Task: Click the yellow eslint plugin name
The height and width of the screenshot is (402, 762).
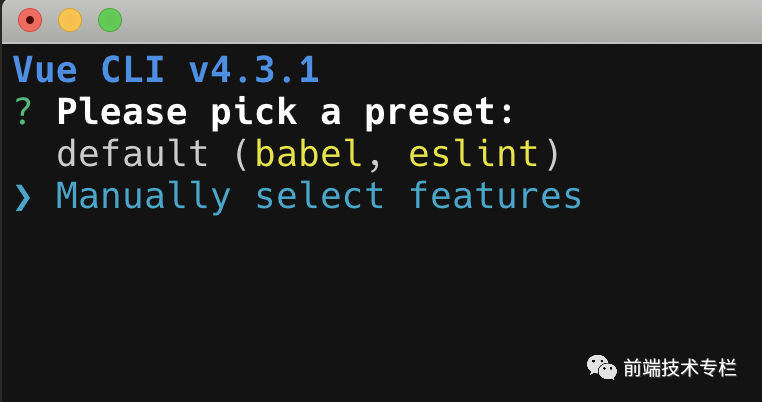Action: 474,154
